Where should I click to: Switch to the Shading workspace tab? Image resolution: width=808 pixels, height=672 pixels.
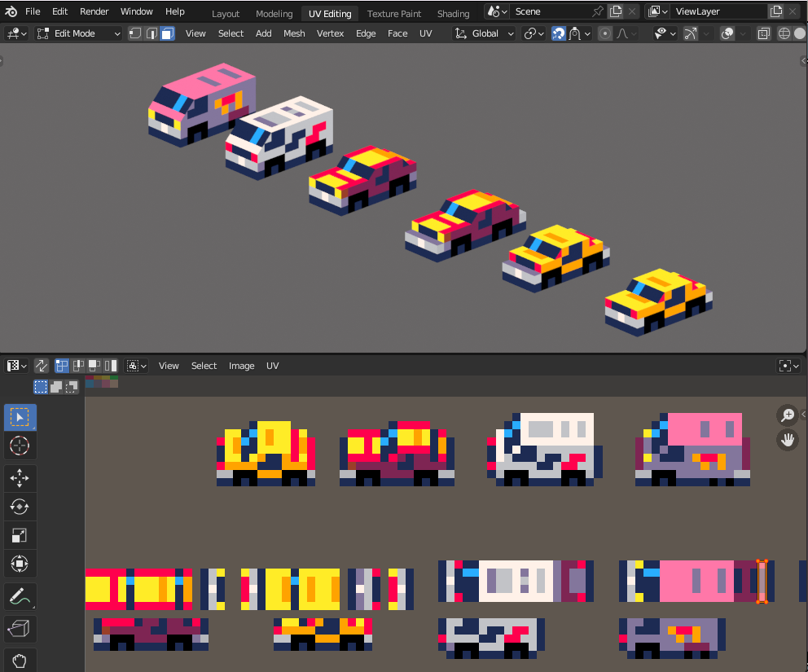tap(454, 14)
